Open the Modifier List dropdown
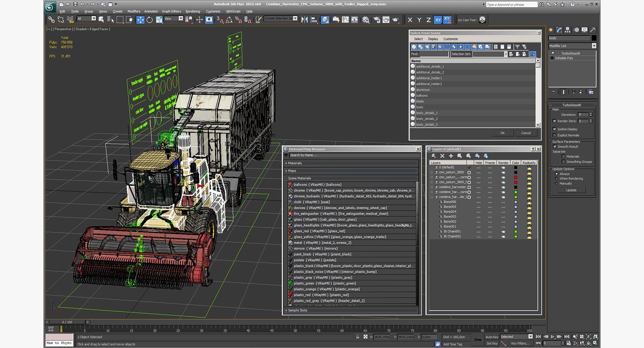Image resolution: width=644 pixels, height=348 pixels. coord(572,46)
